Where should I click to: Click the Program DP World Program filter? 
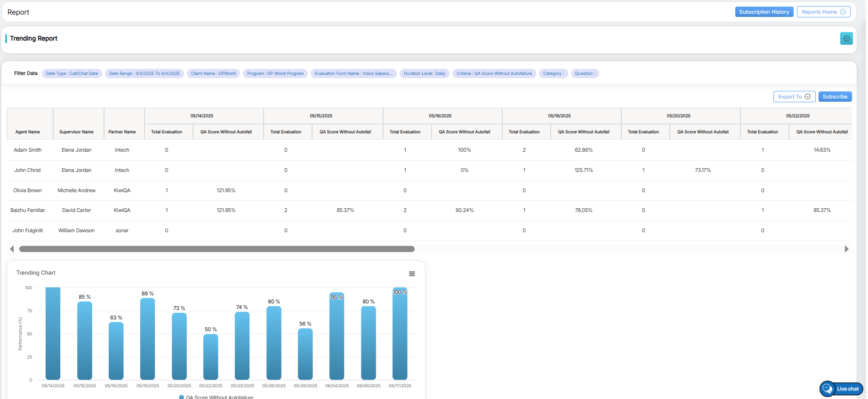(275, 73)
